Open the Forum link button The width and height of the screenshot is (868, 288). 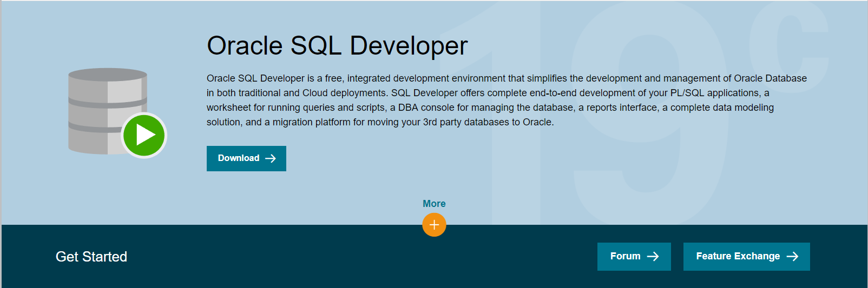(x=634, y=257)
